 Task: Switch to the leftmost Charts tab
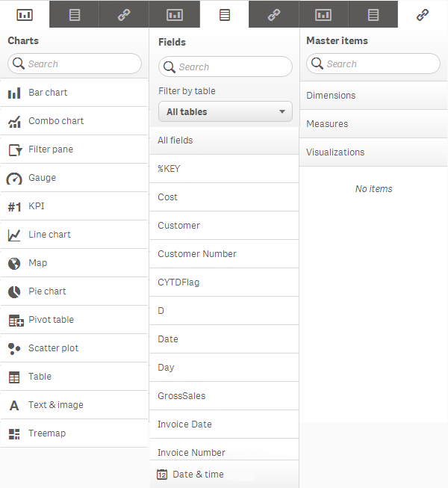pos(25,14)
